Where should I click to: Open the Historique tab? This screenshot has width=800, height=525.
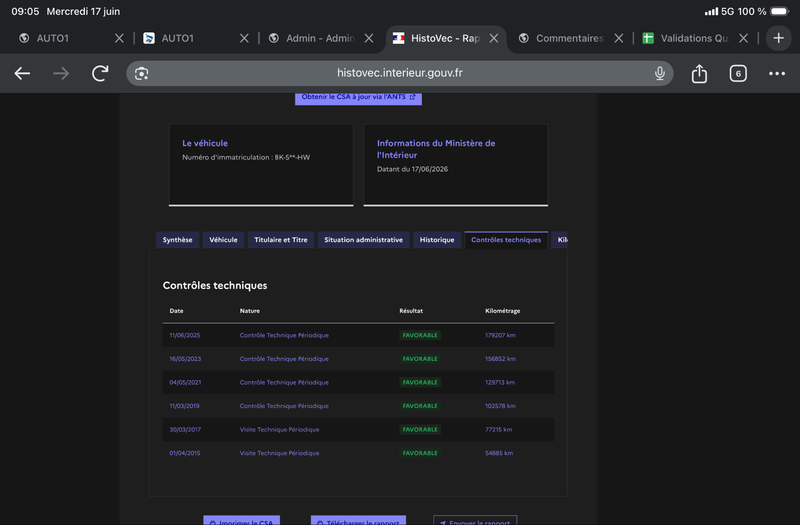point(437,240)
